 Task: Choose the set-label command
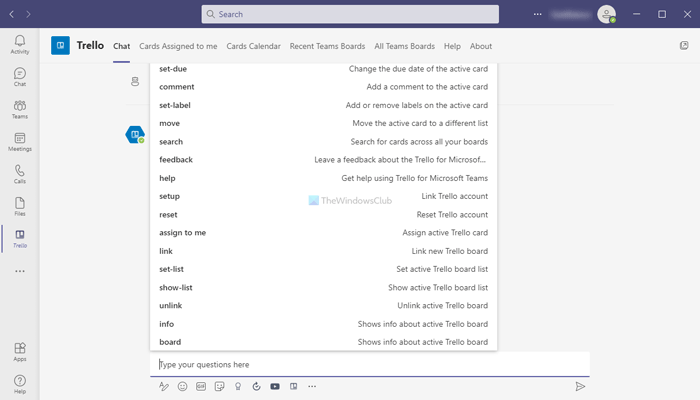[x=324, y=105]
